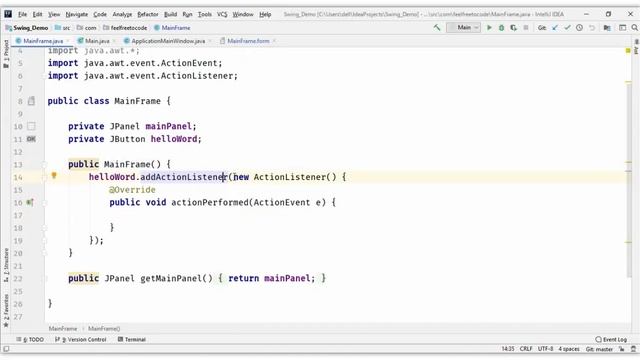
Task: Open the Project tool window sidebar button
Action: pos(6,53)
